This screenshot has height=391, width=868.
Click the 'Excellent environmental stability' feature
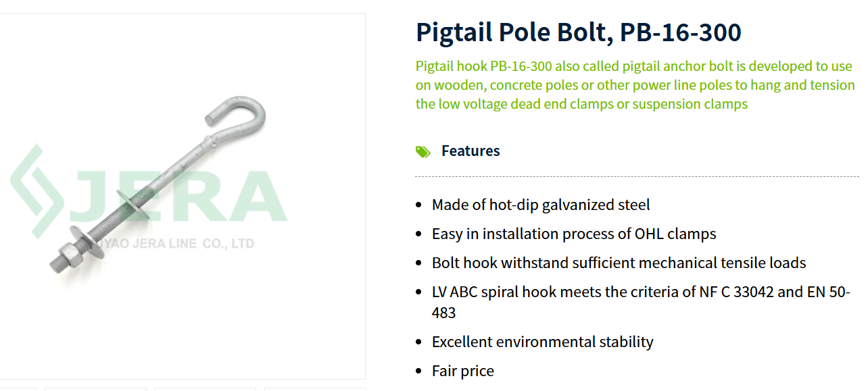point(542,342)
